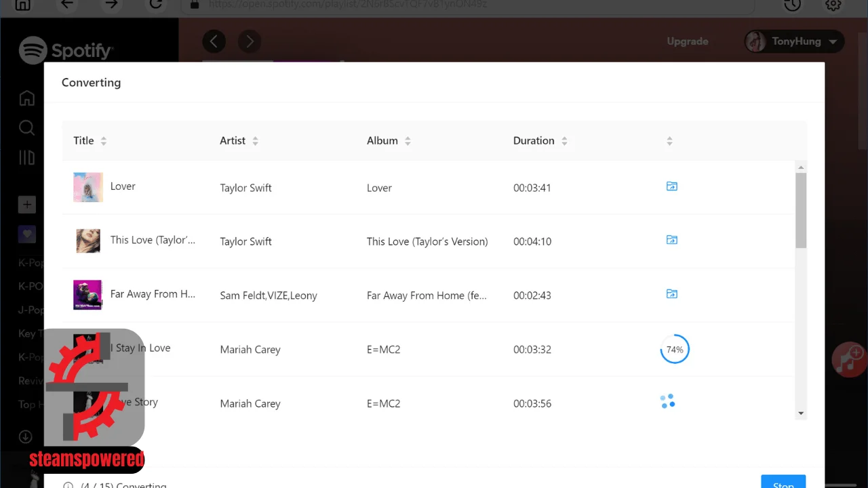Click the open.spotify.com address bar
This screenshot has width=868, height=488.
pyautogui.click(x=468, y=5)
